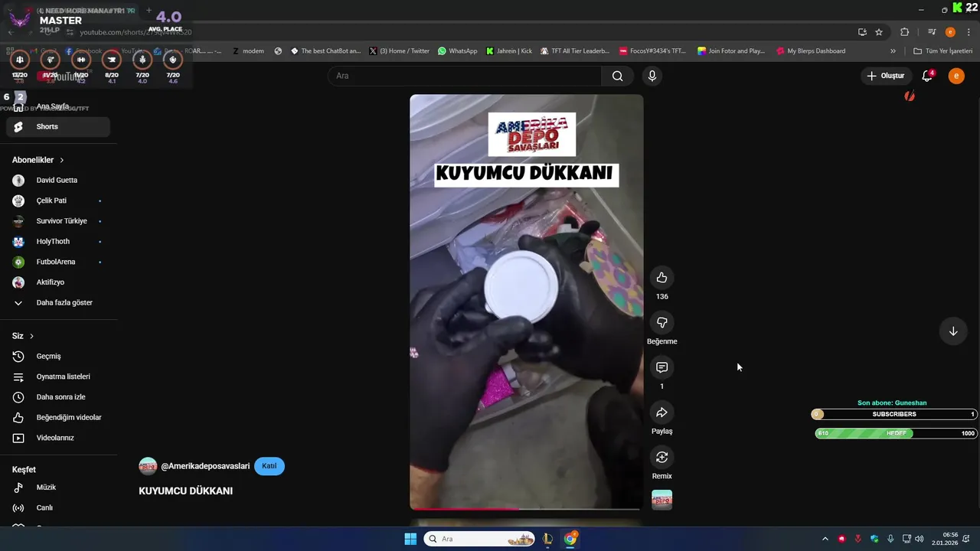Open YouTube notifications bell
Viewport: 980px width, 551px height.
pyautogui.click(x=927, y=76)
